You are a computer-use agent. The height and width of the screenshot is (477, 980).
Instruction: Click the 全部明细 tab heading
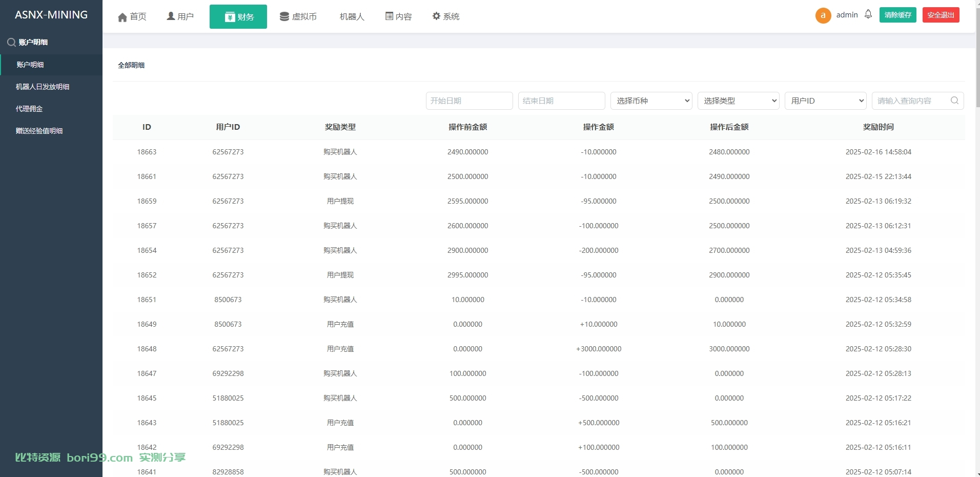[131, 65]
